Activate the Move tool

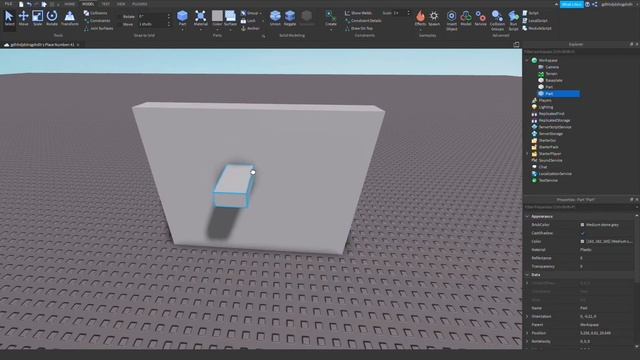click(23, 18)
